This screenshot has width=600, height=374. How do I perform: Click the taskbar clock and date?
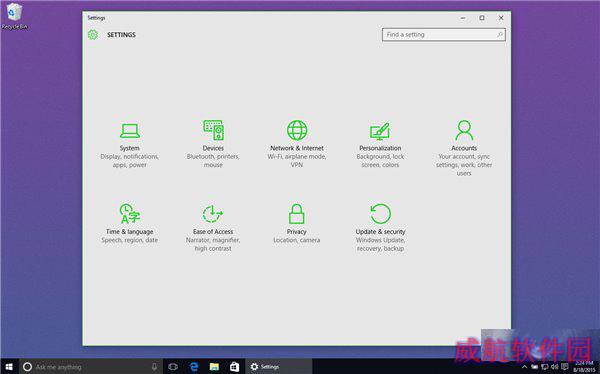584,366
